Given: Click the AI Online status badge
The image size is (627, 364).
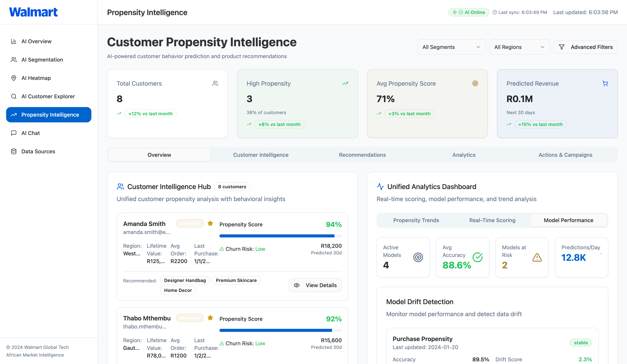Looking at the screenshot, I should (x=469, y=12).
